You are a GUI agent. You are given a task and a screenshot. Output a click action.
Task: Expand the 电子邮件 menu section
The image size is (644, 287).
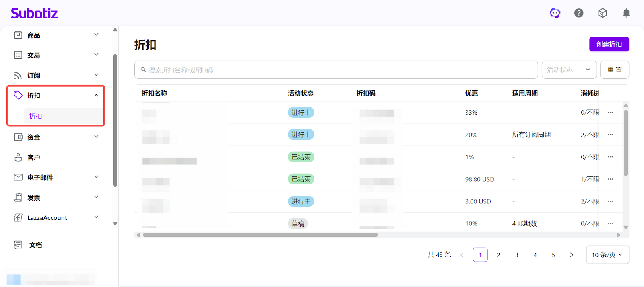point(96,177)
